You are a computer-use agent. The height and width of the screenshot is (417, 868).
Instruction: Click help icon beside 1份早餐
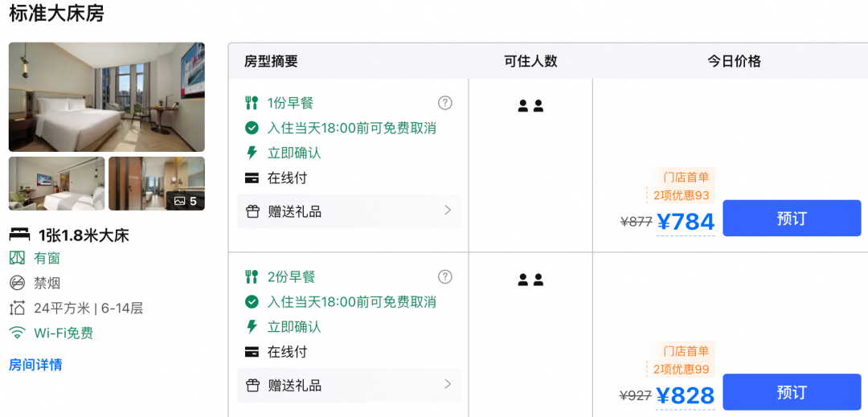[x=445, y=103]
